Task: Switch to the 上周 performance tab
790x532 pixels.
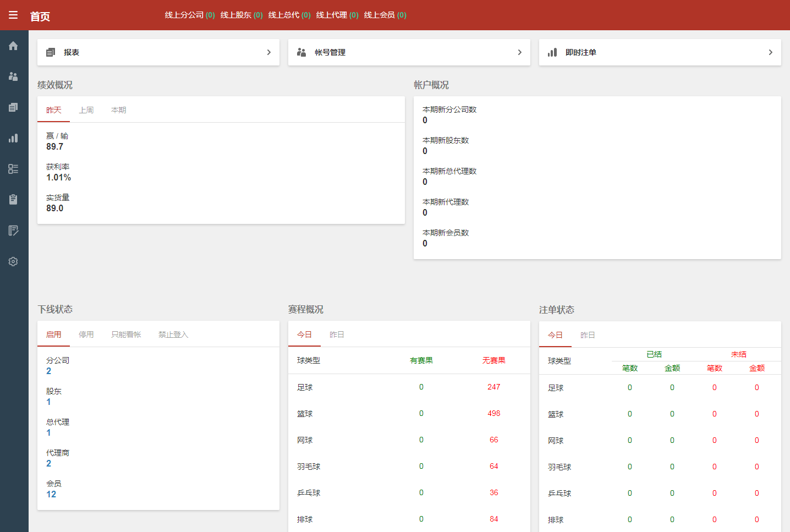Action: pyautogui.click(x=86, y=110)
